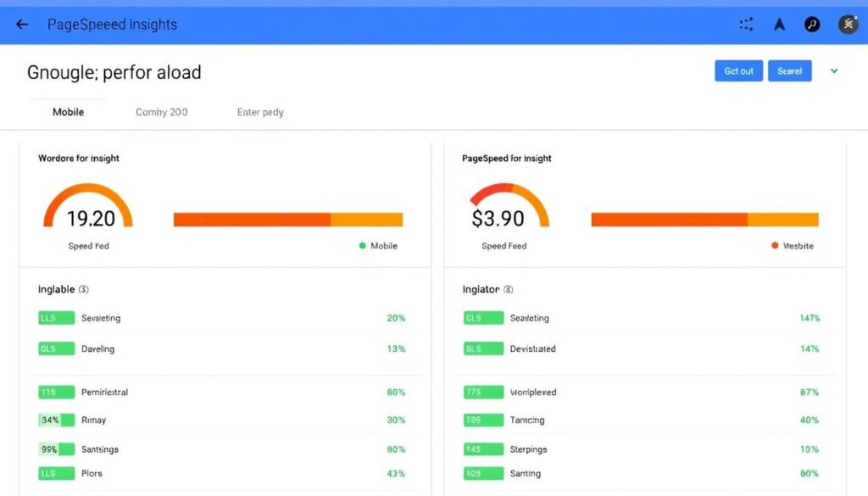Click the Wordore for insight progress bar

(288, 220)
